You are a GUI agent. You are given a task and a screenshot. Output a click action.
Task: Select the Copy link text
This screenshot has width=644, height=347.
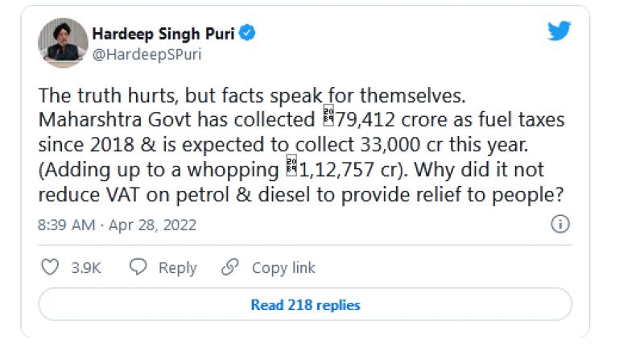point(283,268)
